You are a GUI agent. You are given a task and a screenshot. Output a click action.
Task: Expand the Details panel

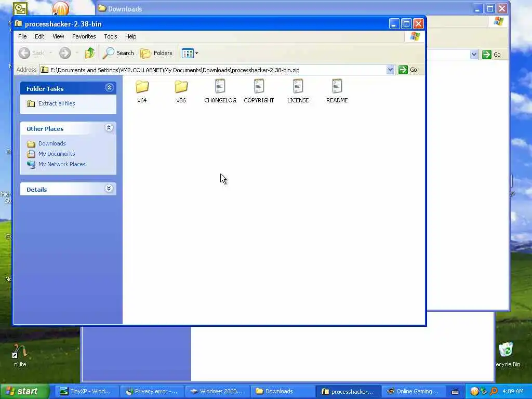click(109, 189)
